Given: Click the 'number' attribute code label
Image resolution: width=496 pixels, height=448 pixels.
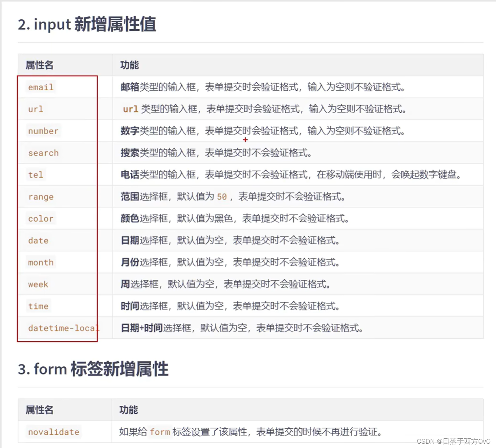Looking at the screenshot, I should [x=43, y=131].
